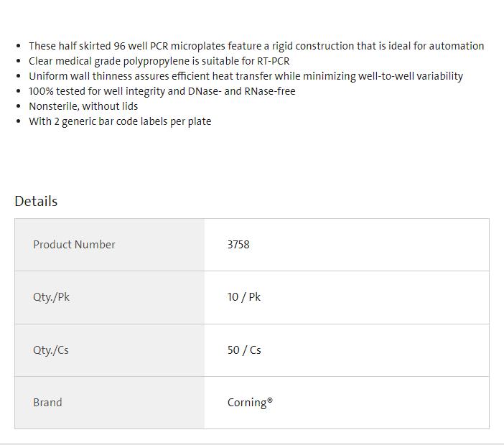Click the Details section heading
This screenshot has height=445, width=504.
pyautogui.click(x=36, y=201)
